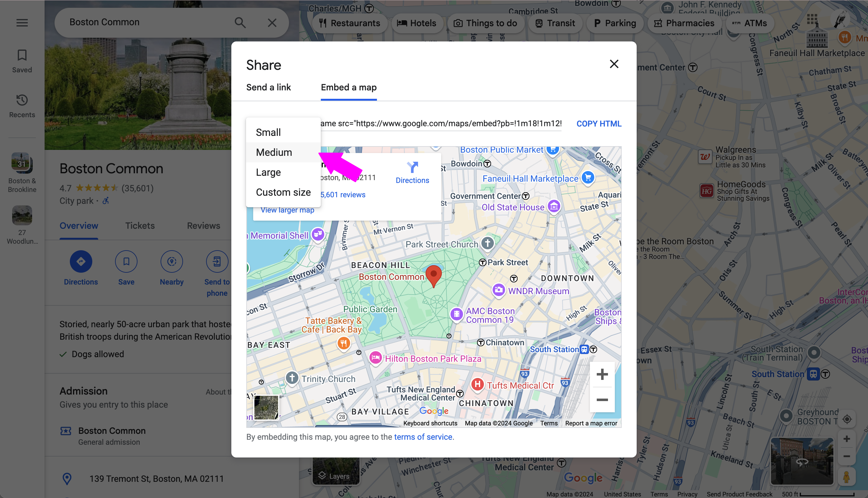Click the Tatte Bakery restaurant marker

tap(344, 343)
